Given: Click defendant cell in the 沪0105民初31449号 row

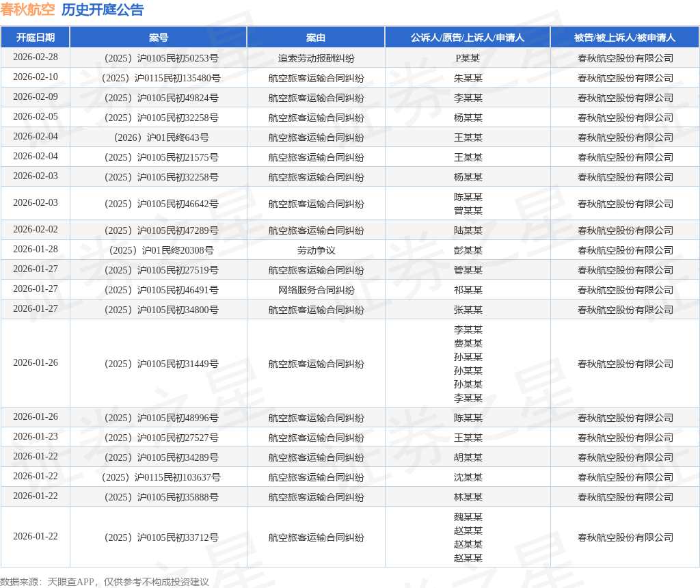Looking at the screenshot, I should [625, 364].
